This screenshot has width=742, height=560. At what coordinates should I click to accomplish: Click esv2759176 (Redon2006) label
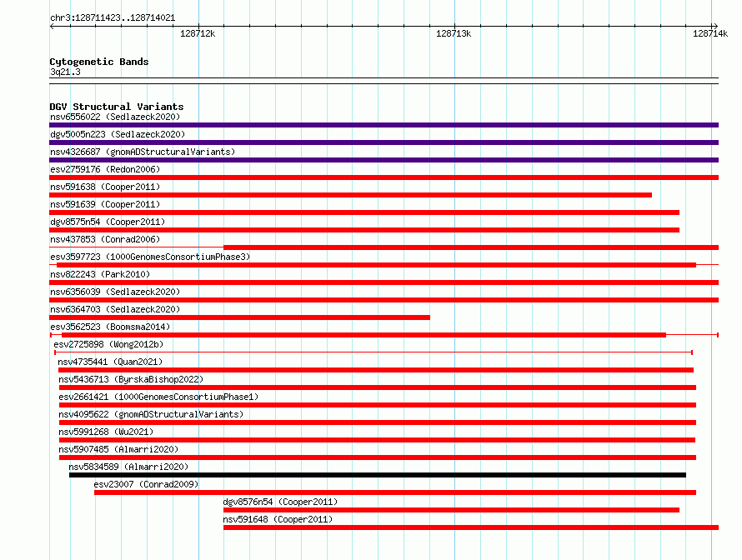105,169
